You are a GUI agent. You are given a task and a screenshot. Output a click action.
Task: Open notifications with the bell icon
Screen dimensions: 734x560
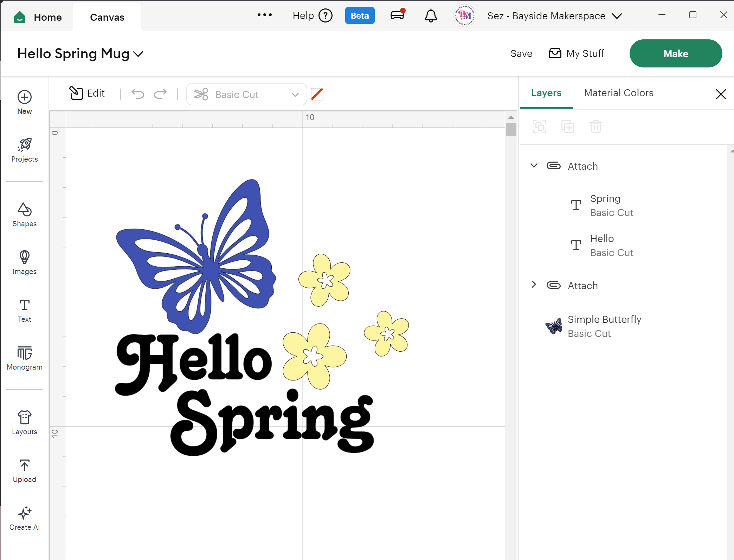tap(430, 15)
